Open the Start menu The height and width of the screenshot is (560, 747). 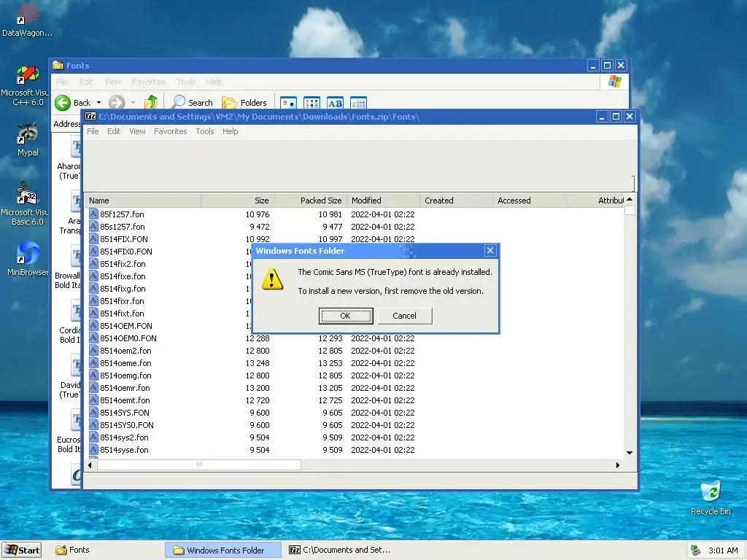coord(21,550)
